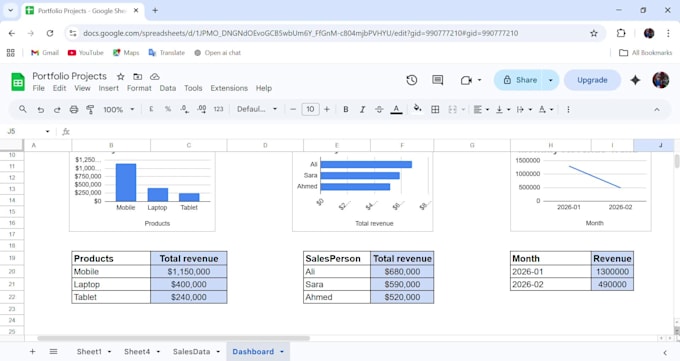Screen dimensions: 680x361
Task: Open the borders menu
Action: [435, 109]
